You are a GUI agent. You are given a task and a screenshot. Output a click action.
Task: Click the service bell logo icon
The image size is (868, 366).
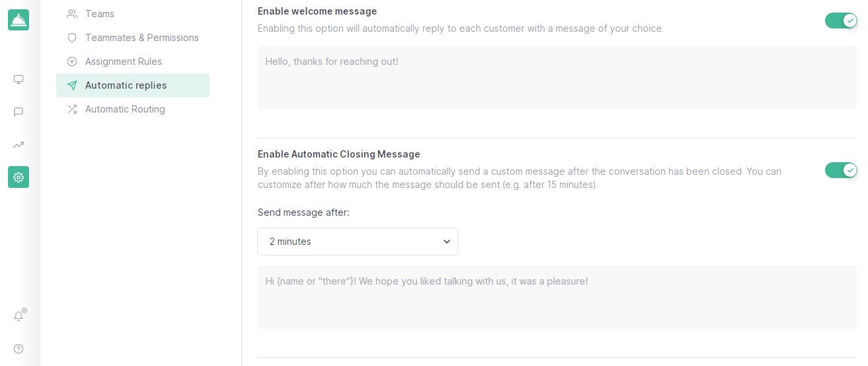(x=19, y=20)
